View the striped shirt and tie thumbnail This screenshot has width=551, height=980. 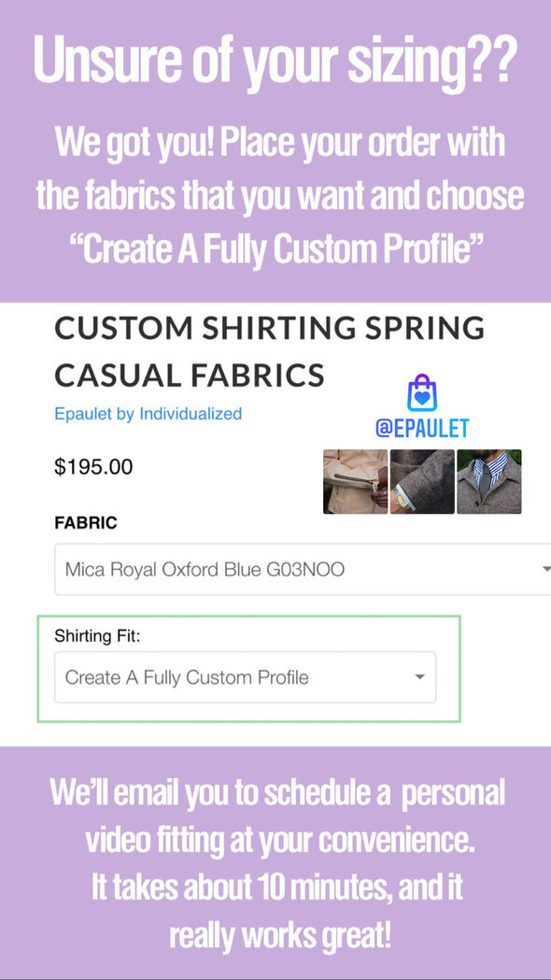489,481
